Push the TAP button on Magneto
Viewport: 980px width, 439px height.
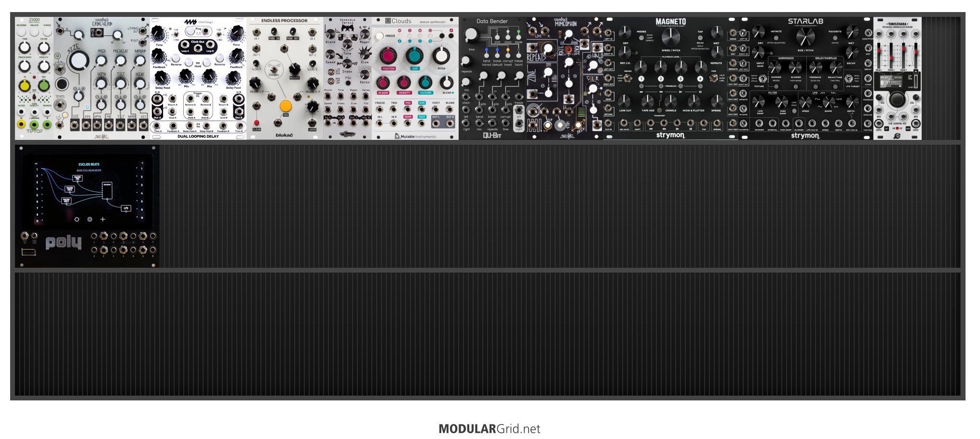pyautogui.click(x=700, y=38)
